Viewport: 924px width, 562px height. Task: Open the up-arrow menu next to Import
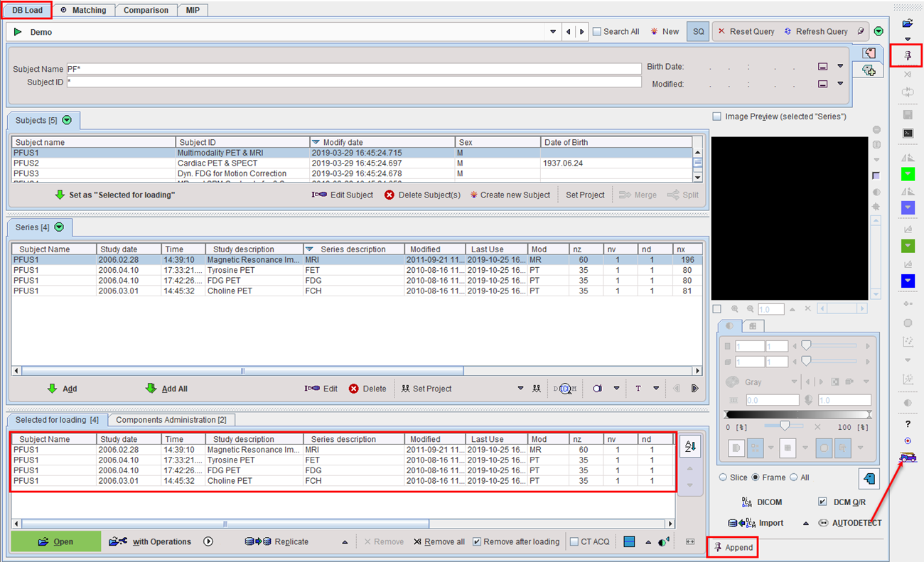806,523
